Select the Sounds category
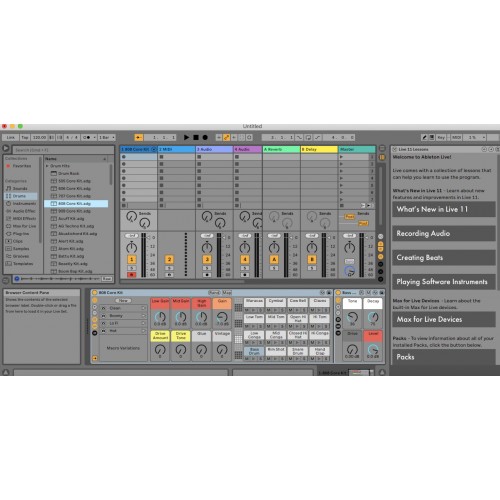The height and width of the screenshot is (500, 500). 20,188
